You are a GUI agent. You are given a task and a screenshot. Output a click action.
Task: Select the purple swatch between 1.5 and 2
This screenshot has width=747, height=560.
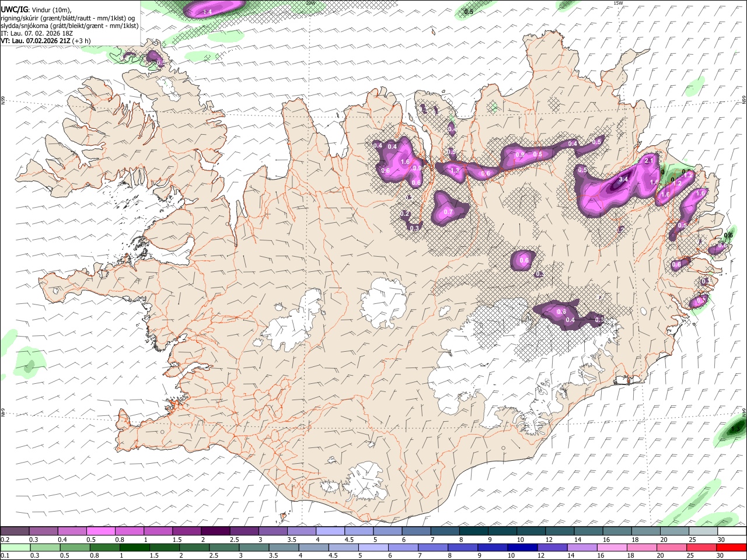coord(187,531)
